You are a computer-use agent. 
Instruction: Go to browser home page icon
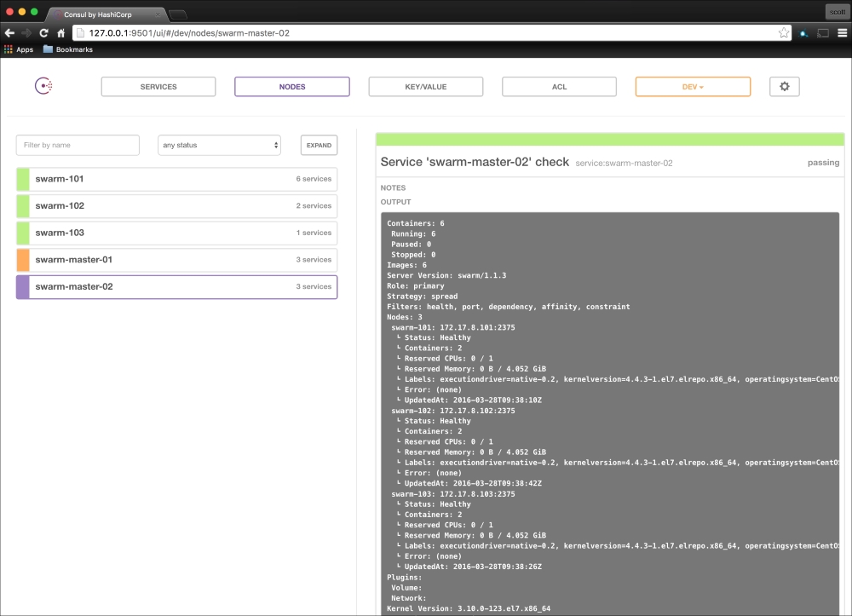pyautogui.click(x=61, y=32)
